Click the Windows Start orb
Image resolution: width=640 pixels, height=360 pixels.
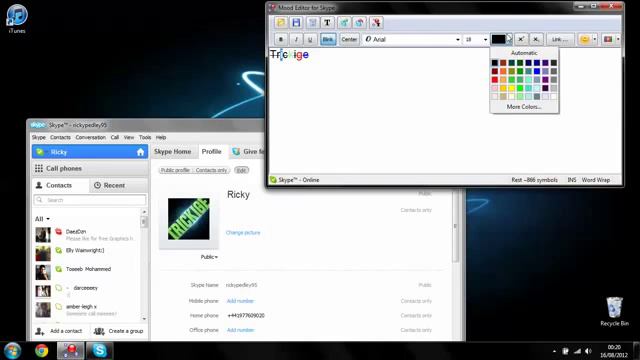[x=13, y=351]
